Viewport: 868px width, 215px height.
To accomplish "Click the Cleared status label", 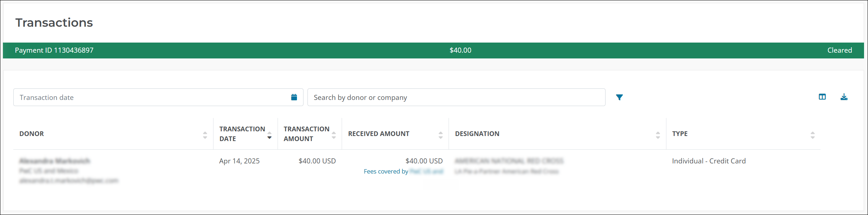I will tap(840, 51).
